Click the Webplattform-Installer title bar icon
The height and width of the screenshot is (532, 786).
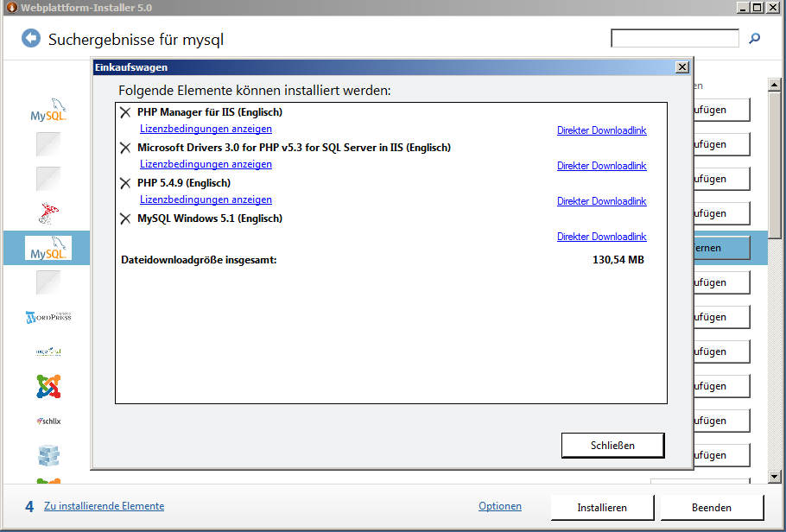pos(11,8)
